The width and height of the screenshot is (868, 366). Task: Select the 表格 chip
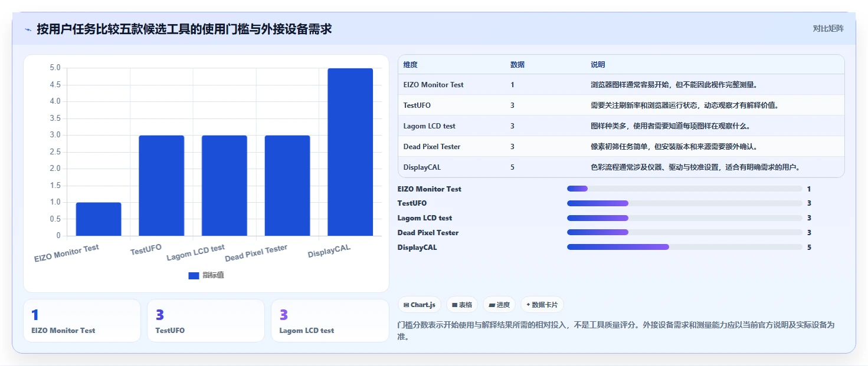point(462,305)
